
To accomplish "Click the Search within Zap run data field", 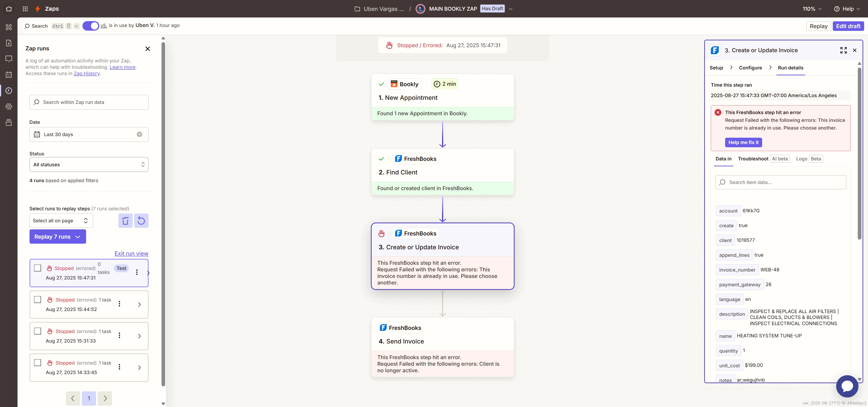I will pyautogui.click(x=89, y=102).
